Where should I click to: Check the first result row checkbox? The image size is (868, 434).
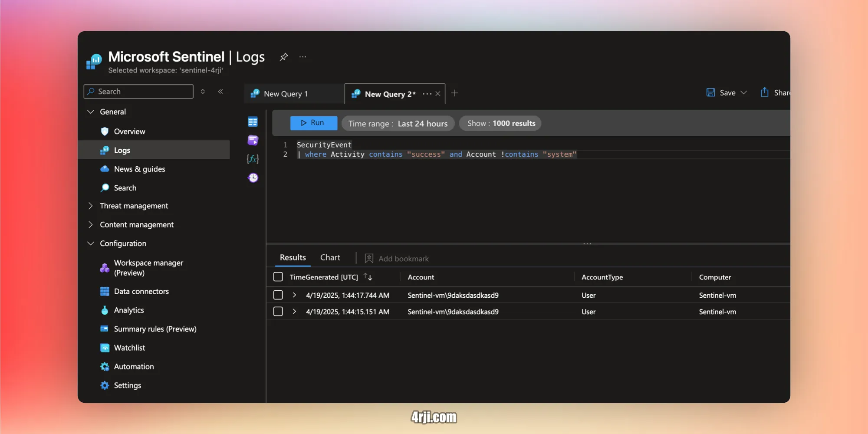pyautogui.click(x=278, y=295)
